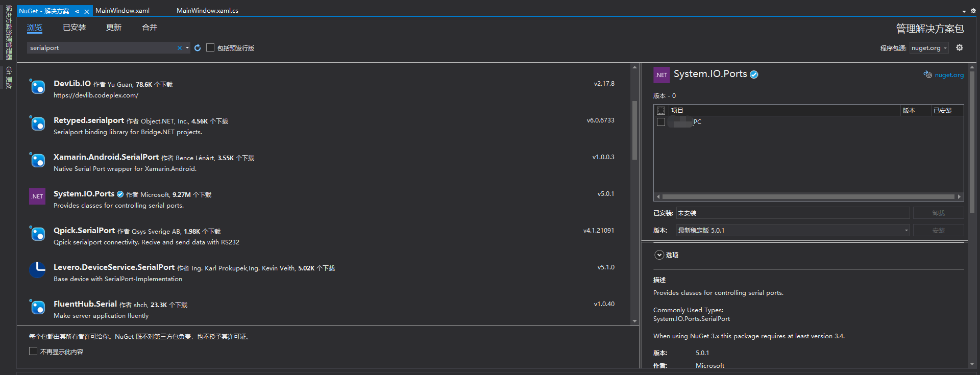
Task: Check the select-all projects checkbox
Action: tap(661, 110)
